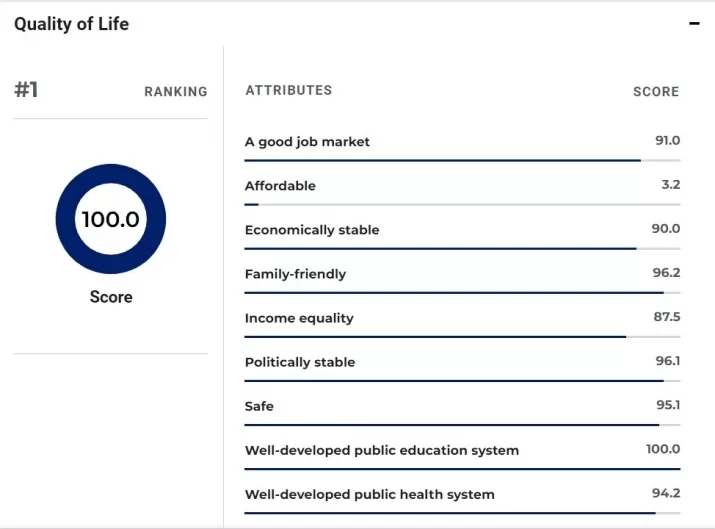Click the Quality of Life heading

[x=71, y=24]
